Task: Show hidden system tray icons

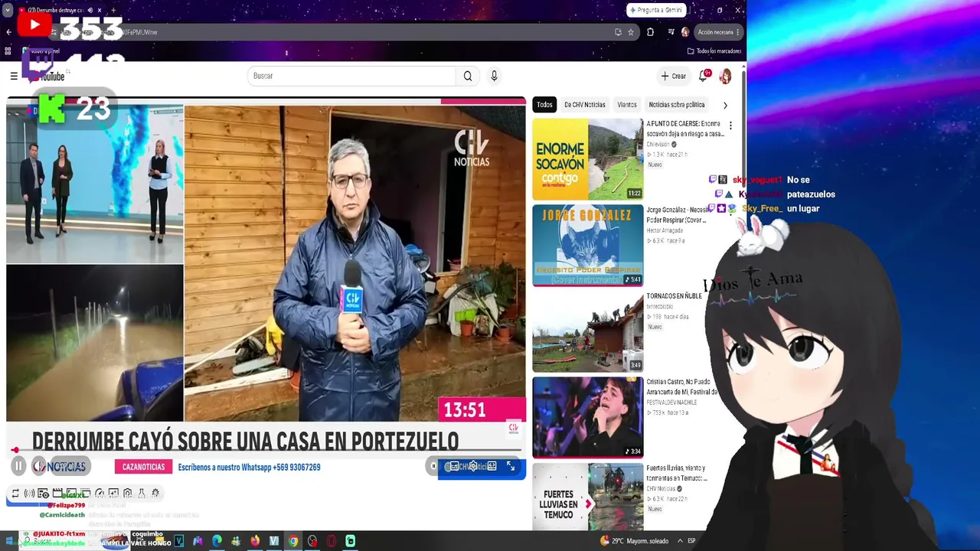Action: point(679,541)
